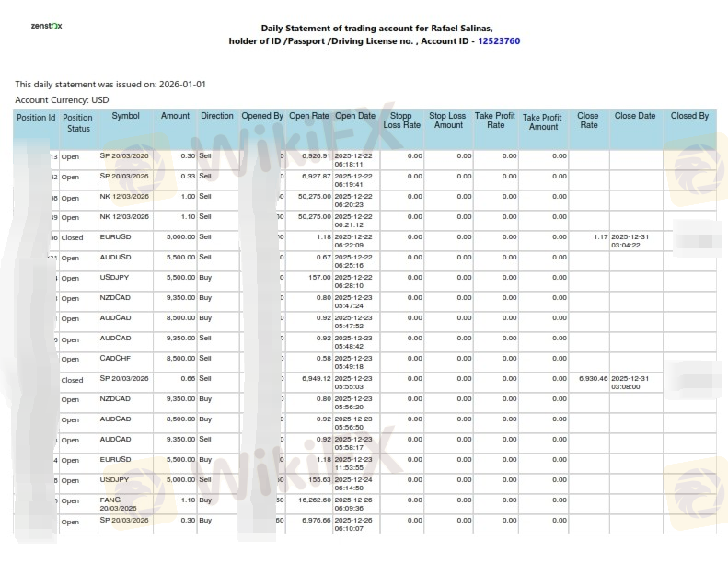Click the open date with time 06:20:23
The height and width of the screenshot is (563, 728).
coord(356,201)
